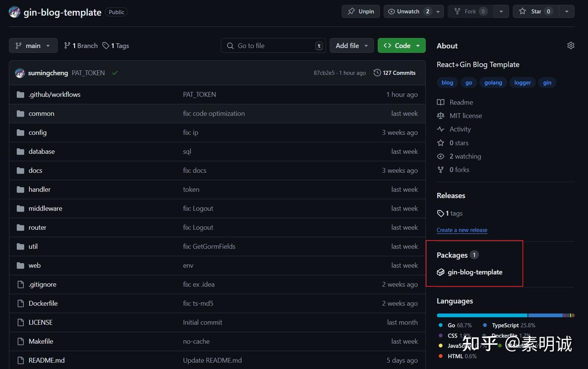Click the Readme book icon
The image size is (588, 369).
(x=441, y=102)
